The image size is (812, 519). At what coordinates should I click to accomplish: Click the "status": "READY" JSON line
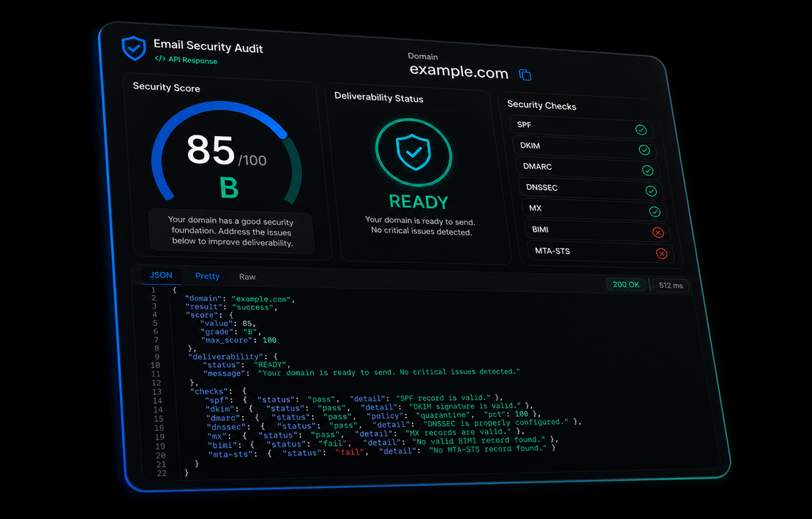point(247,365)
